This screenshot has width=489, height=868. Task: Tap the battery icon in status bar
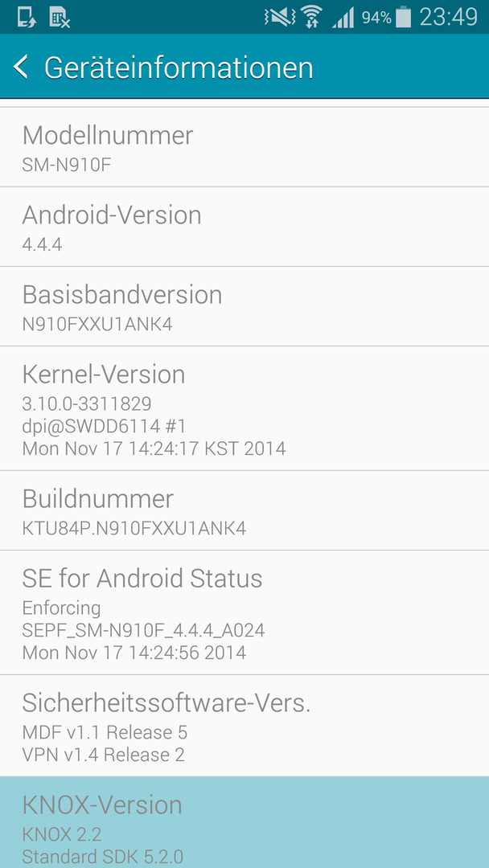click(404, 17)
